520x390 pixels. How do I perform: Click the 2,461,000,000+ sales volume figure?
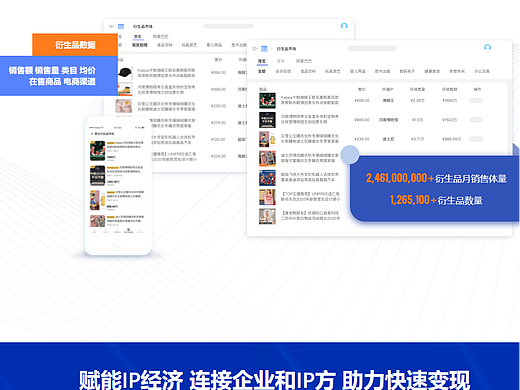pyautogui.click(x=400, y=178)
